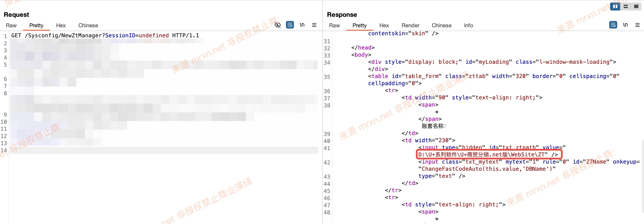Show the Request Chinese tab

[x=88, y=26]
